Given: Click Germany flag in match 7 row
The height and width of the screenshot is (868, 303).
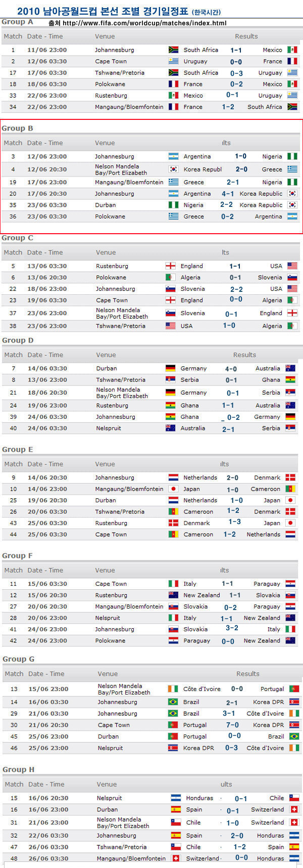Looking at the screenshot, I should (170, 368).
